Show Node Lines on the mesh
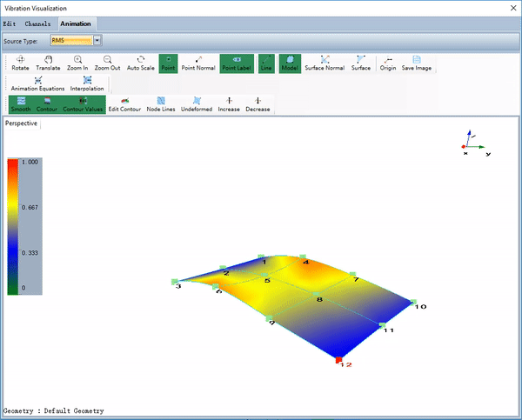The height and width of the screenshot is (420, 522). point(161,104)
